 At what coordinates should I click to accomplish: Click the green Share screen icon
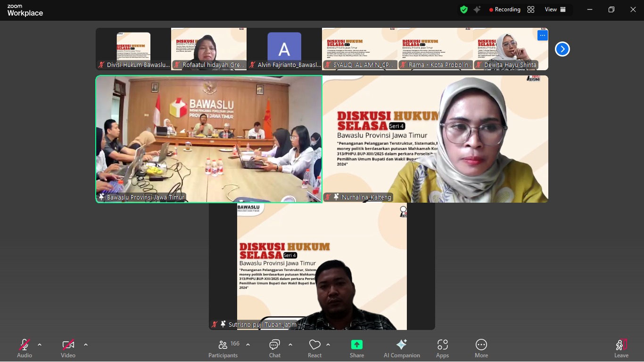pyautogui.click(x=356, y=345)
